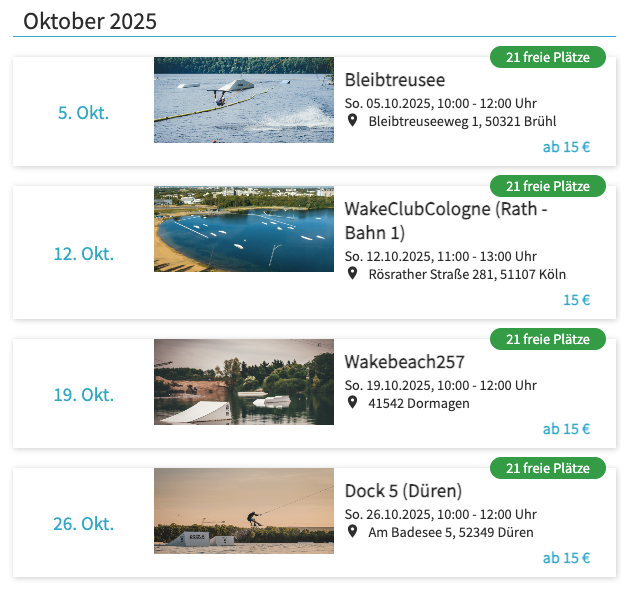The width and height of the screenshot is (632, 593).
Task: Select the 12. Okt. date label
Action: pos(84,254)
